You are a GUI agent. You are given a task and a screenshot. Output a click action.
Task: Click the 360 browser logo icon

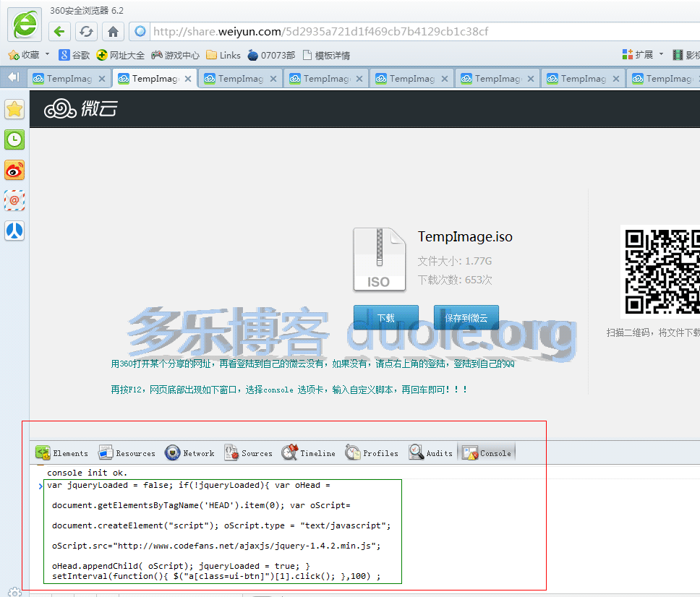point(25,24)
